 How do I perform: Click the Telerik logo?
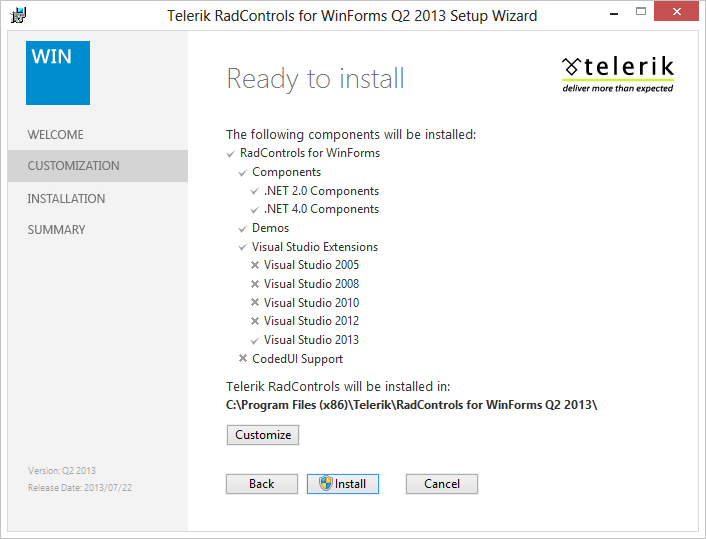(x=618, y=74)
